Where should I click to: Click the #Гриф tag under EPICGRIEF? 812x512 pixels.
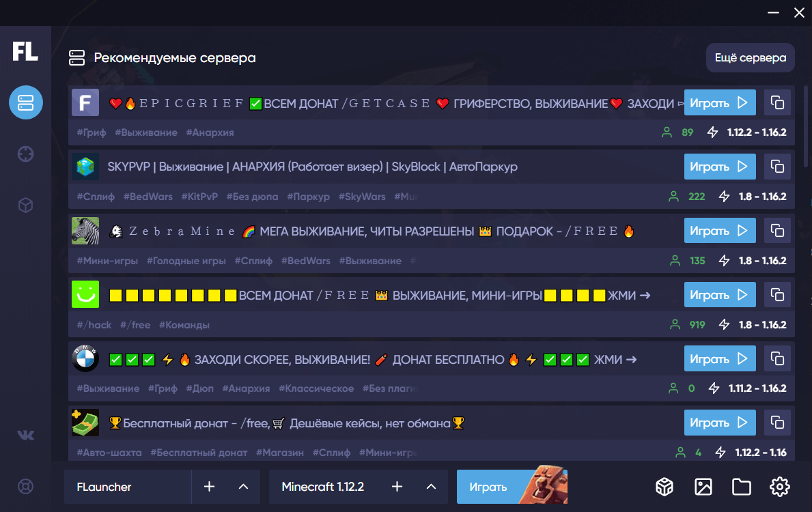click(92, 132)
